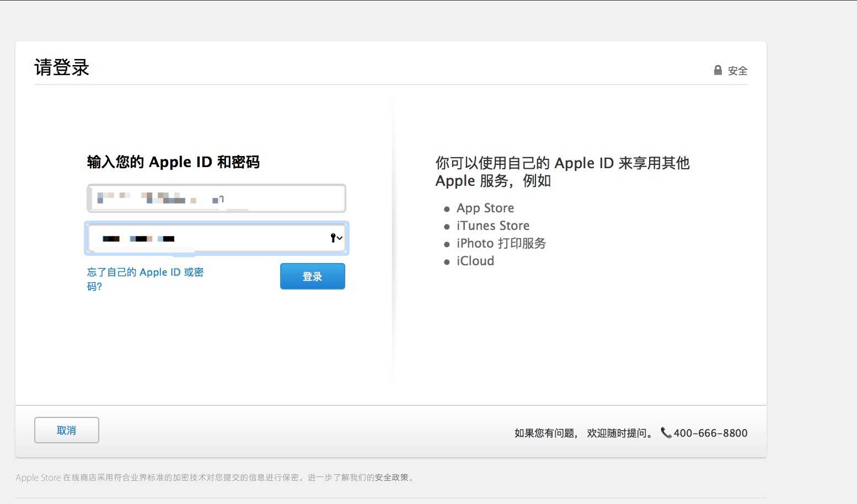
Task: Click the 输入您的 Apple ID 和密码 label
Action: [x=173, y=162]
